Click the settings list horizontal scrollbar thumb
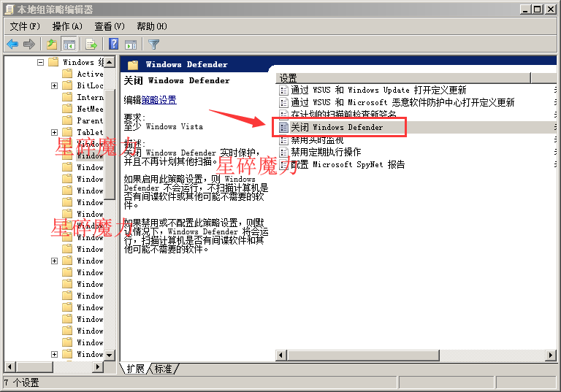Viewport: 561px width, 392px height. click(362, 356)
